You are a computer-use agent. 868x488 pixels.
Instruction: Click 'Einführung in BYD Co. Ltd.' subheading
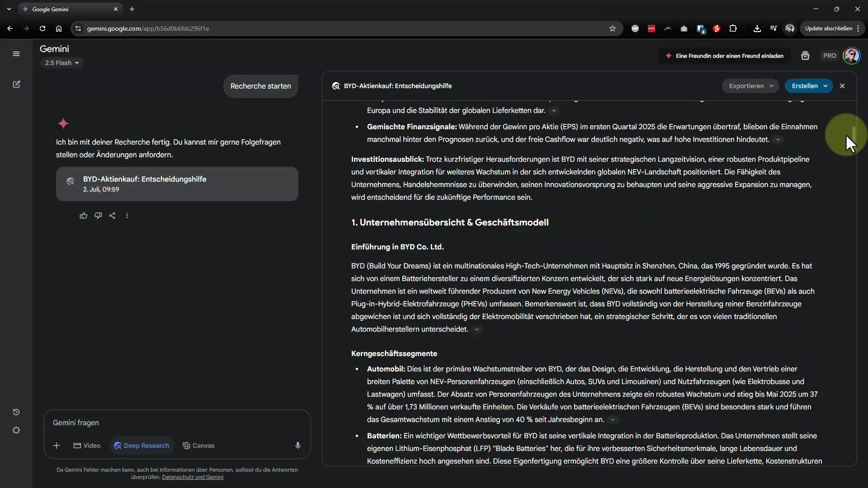(x=397, y=247)
